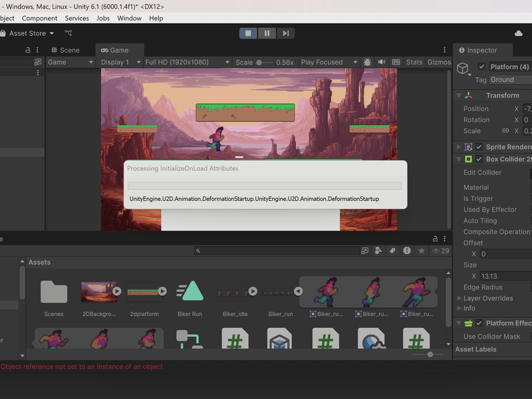Open the Display 1 dropdown
This screenshot has width=532, height=399.
(120, 62)
